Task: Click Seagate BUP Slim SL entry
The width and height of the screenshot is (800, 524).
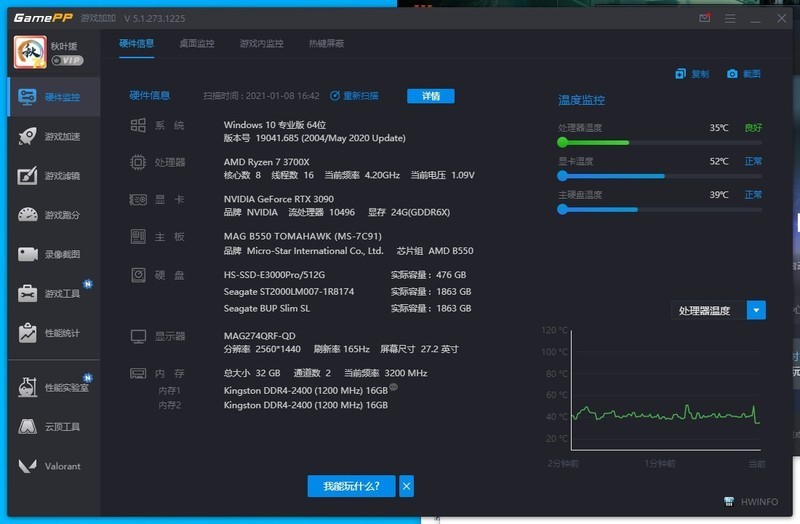Action: (266, 308)
